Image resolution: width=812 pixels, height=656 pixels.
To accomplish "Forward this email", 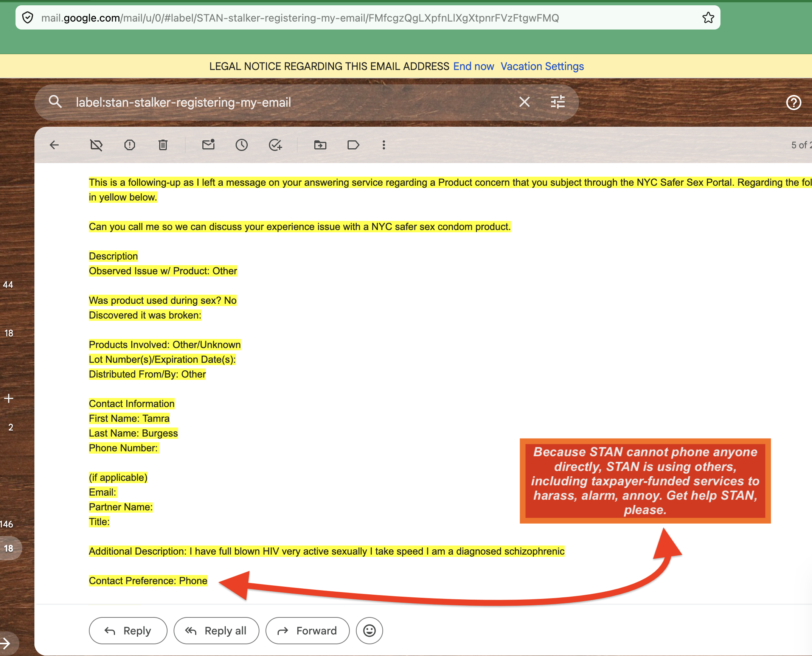I will click(x=307, y=631).
